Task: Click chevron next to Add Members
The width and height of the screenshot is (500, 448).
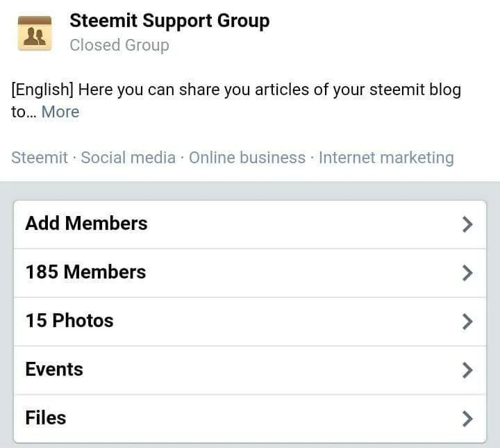Action: point(467,224)
